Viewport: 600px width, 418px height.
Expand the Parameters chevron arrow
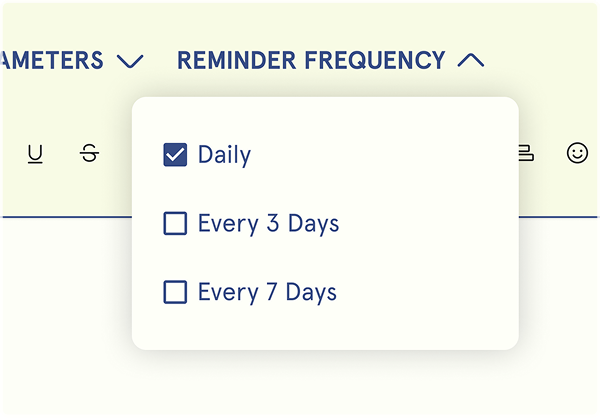coord(130,61)
